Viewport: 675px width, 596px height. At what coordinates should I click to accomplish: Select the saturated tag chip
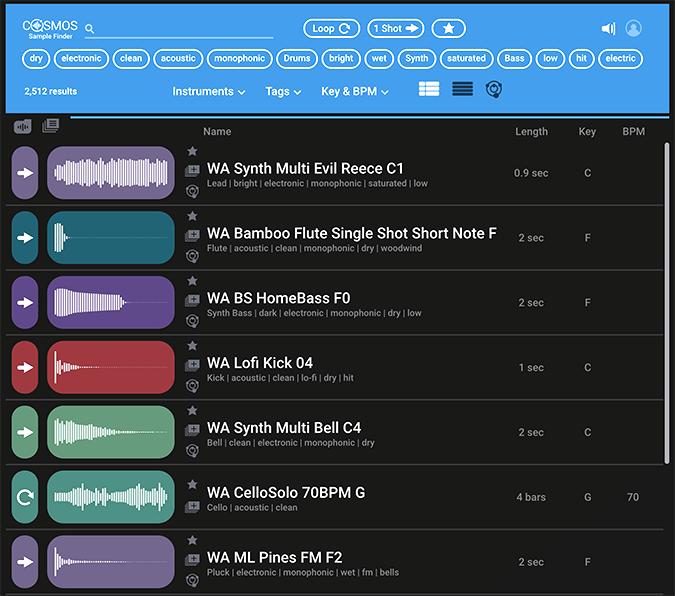(466, 59)
